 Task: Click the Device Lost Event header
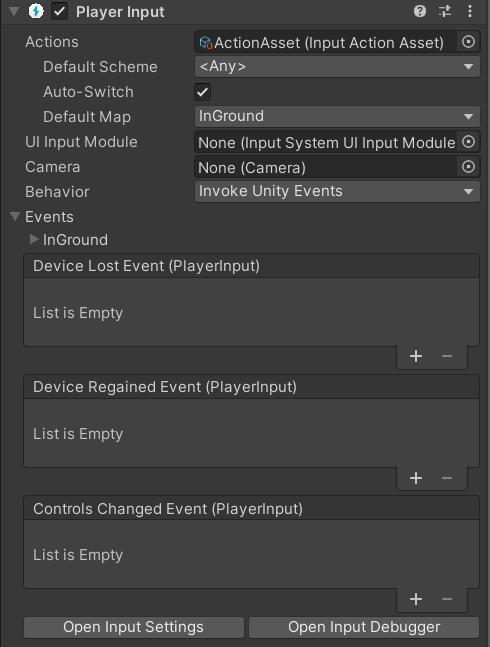click(252, 266)
